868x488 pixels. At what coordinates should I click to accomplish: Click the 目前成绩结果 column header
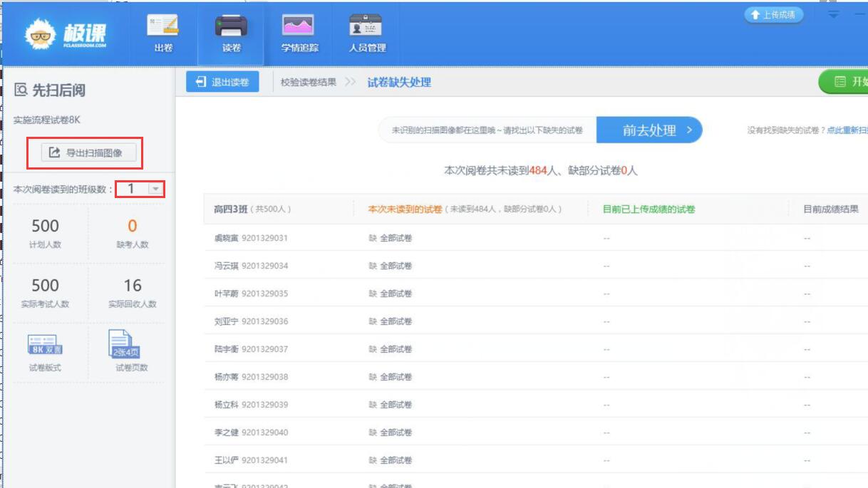tap(831, 209)
